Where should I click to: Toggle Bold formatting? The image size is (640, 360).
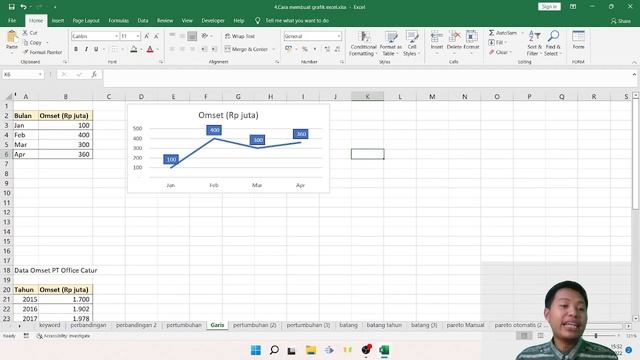tap(76, 49)
